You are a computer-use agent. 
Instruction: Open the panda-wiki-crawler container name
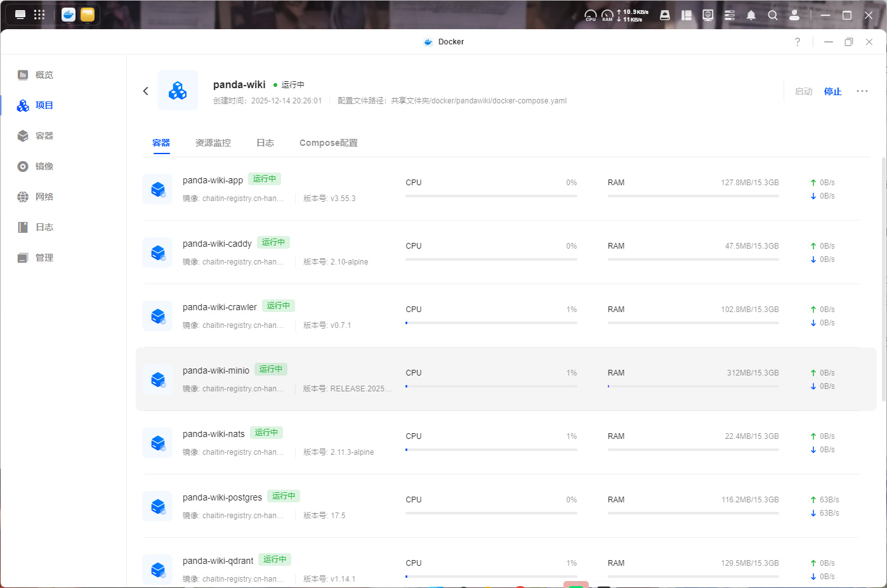(x=220, y=307)
